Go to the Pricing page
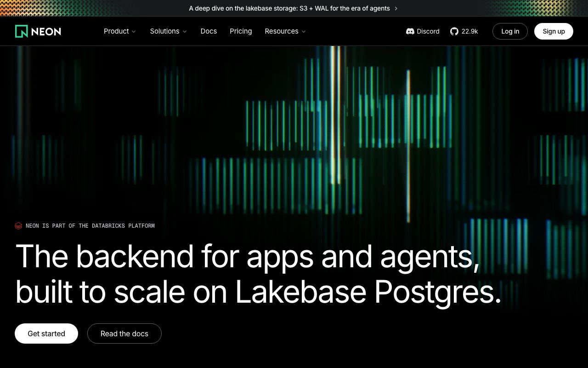This screenshot has width=588, height=368. [x=241, y=31]
